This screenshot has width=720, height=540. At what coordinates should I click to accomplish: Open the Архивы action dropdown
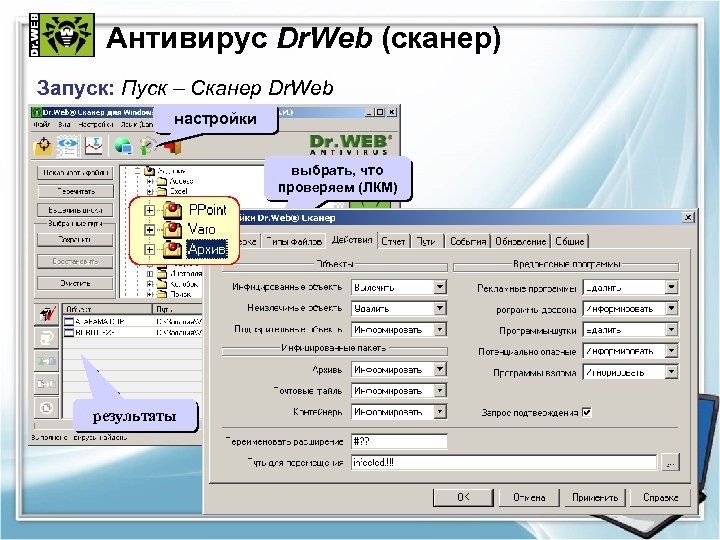pyautogui.click(x=439, y=370)
